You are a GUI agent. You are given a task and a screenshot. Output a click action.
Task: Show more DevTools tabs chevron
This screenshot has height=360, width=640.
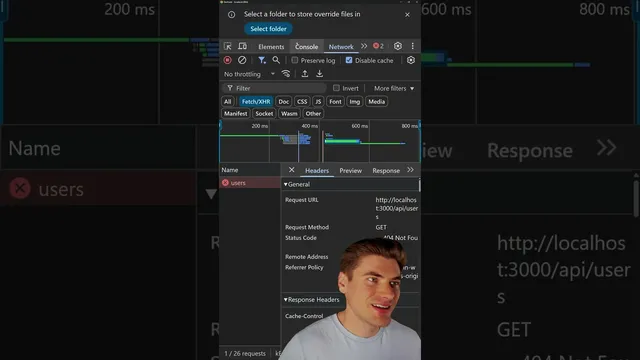(x=364, y=46)
